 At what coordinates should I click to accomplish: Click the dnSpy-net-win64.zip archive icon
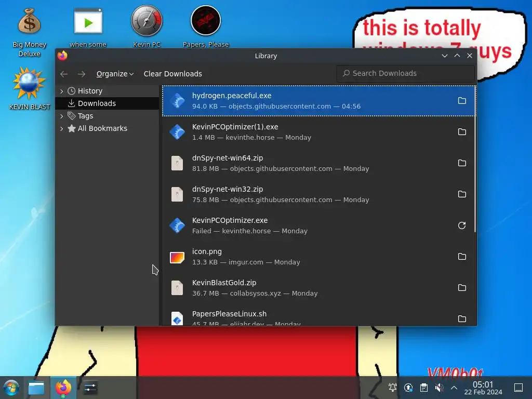click(177, 163)
